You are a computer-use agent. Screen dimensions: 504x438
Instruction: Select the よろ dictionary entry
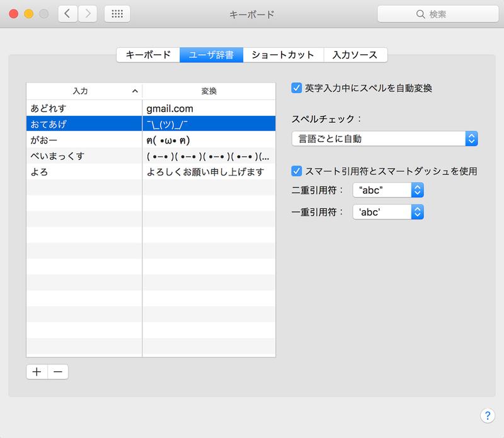pyautogui.click(x=84, y=172)
